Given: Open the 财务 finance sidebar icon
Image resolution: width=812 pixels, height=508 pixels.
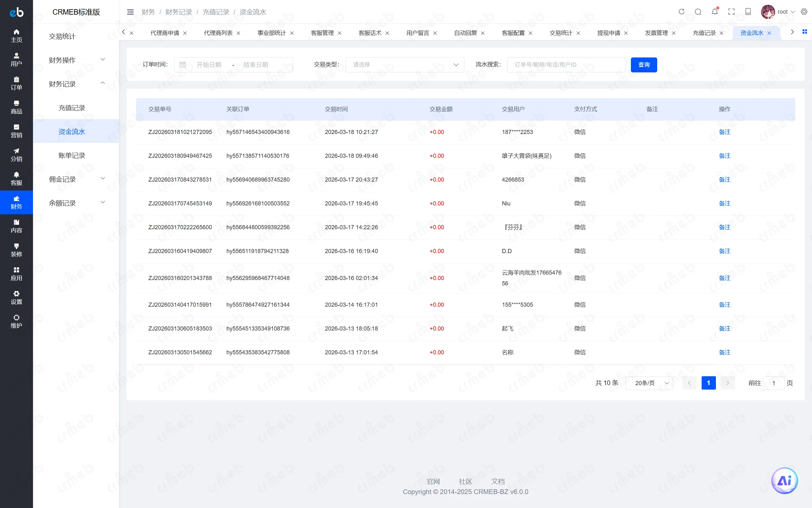Looking at the screenshot, I should tap(16, 202).
